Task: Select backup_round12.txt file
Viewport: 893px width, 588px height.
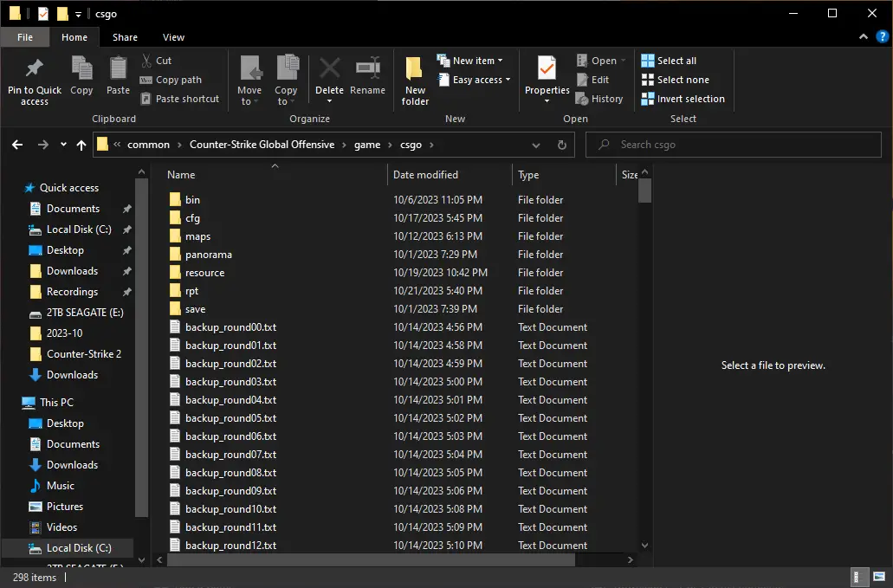Action: [x=230, y=546]
